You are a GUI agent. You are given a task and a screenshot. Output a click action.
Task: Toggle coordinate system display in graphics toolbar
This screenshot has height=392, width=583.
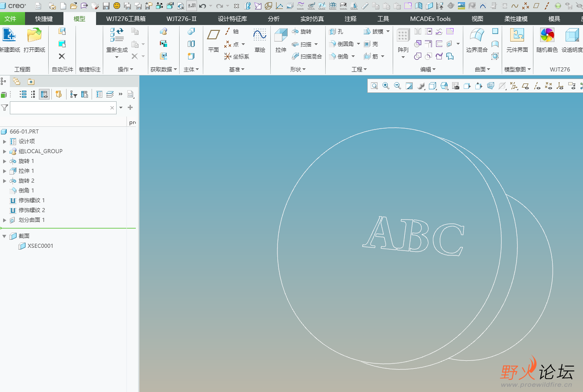560,86
